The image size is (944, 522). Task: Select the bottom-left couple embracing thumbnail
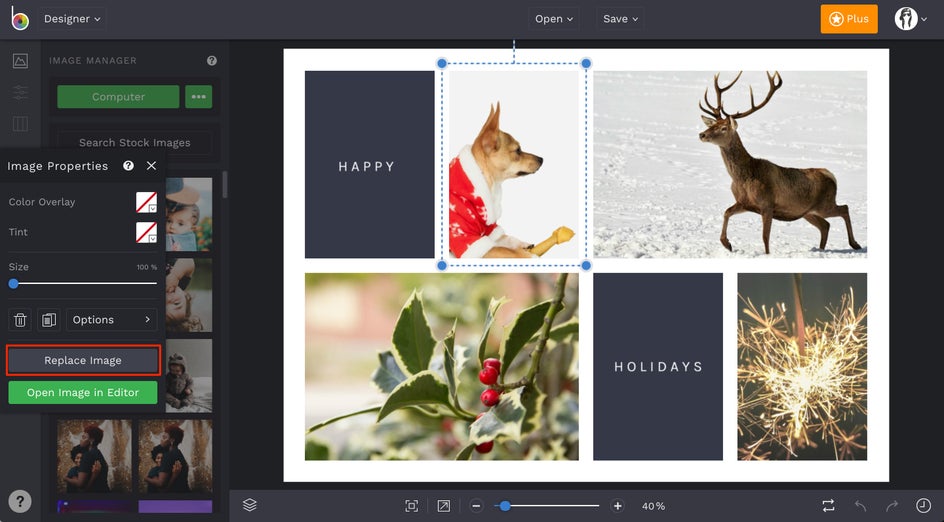pos(95,457)
